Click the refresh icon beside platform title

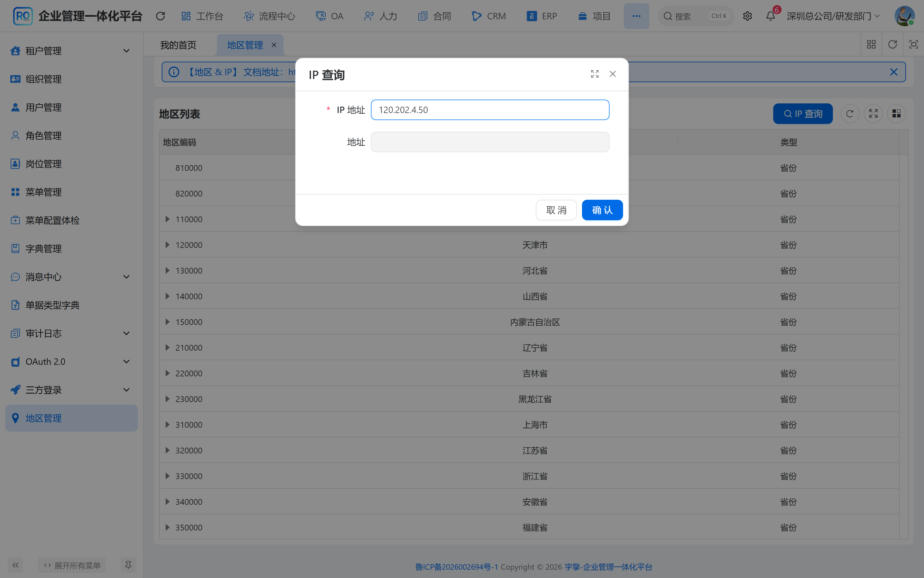[x=160, y=16]
